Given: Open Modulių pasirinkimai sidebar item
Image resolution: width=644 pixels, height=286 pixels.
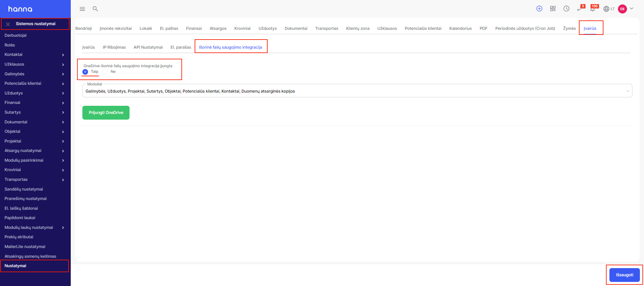Looking at the screenshot, I should (24, 160).
